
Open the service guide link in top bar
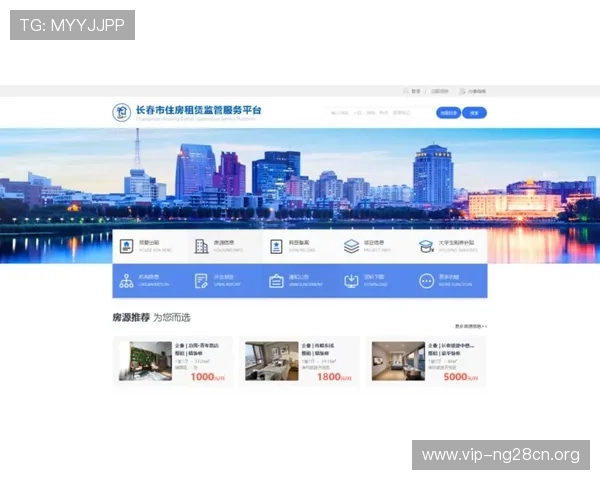click(477, 91)
